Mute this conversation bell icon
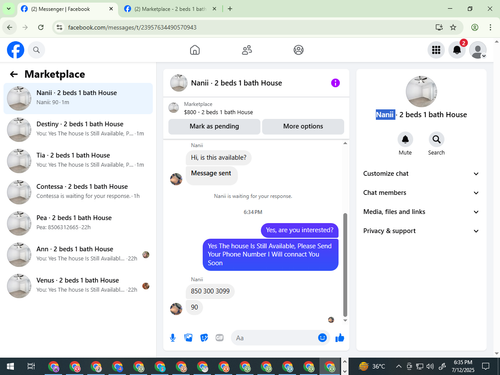Screen dimensions: 500x375 tap(405, 139)
